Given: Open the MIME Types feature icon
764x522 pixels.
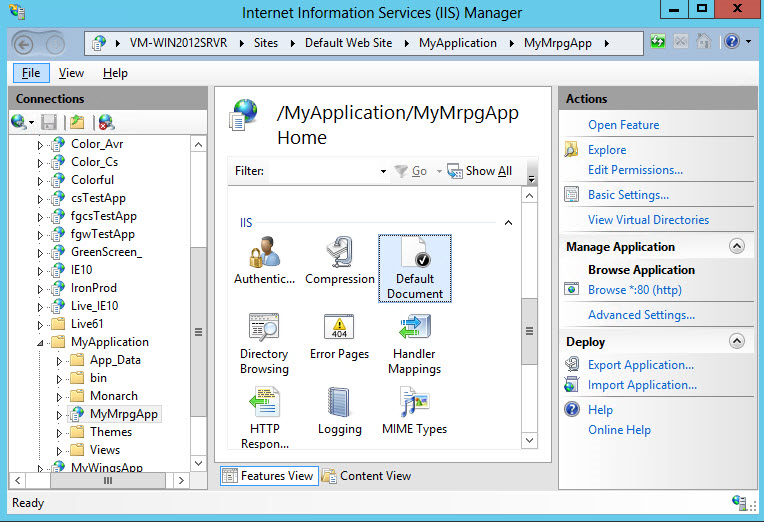Looking at the screenshot, I should click(415, 410).
